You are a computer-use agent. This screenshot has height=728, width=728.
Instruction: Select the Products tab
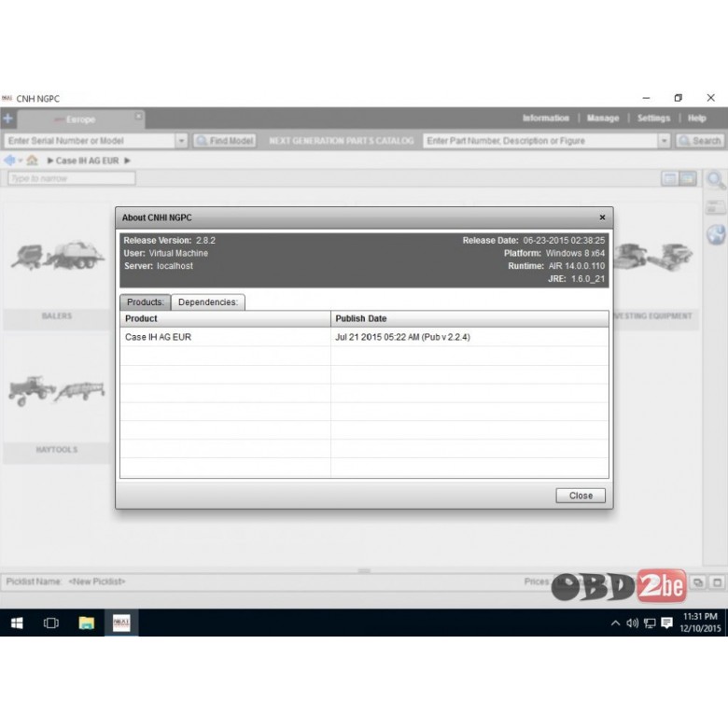(x=146, y=302)
